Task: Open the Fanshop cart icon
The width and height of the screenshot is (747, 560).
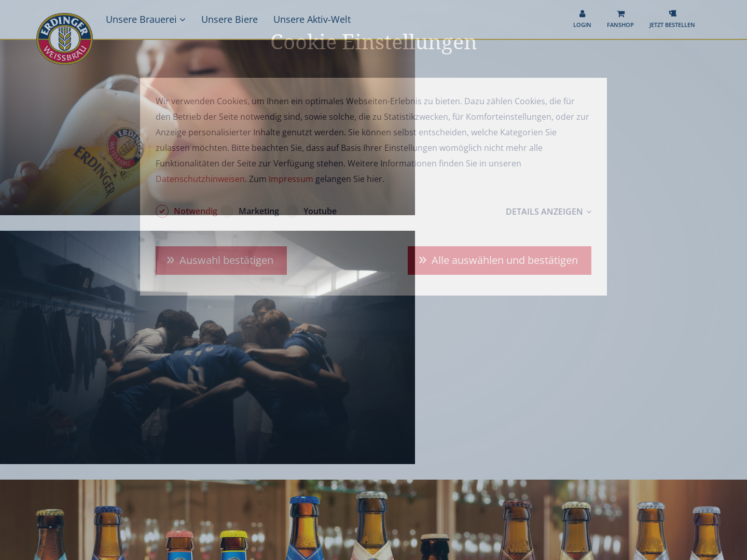Action: coord(620,14)
